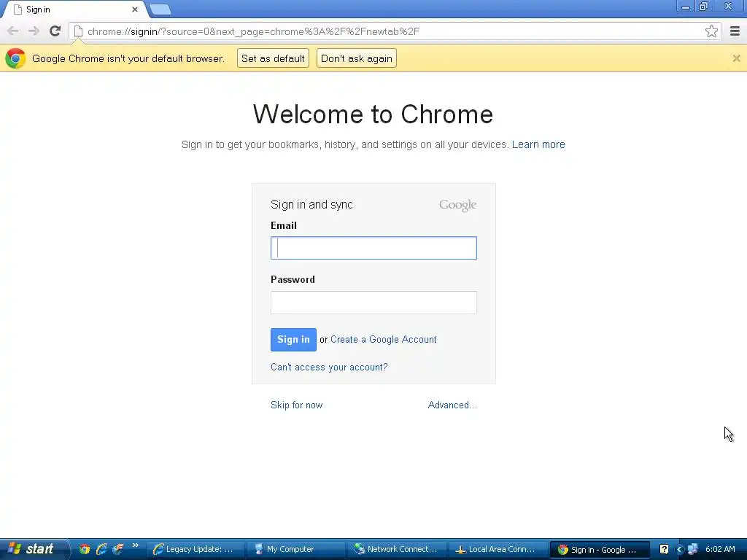Screen dimensions: 747x560
Task: Dismiss the default browser infobar
Action: [737, 58]
